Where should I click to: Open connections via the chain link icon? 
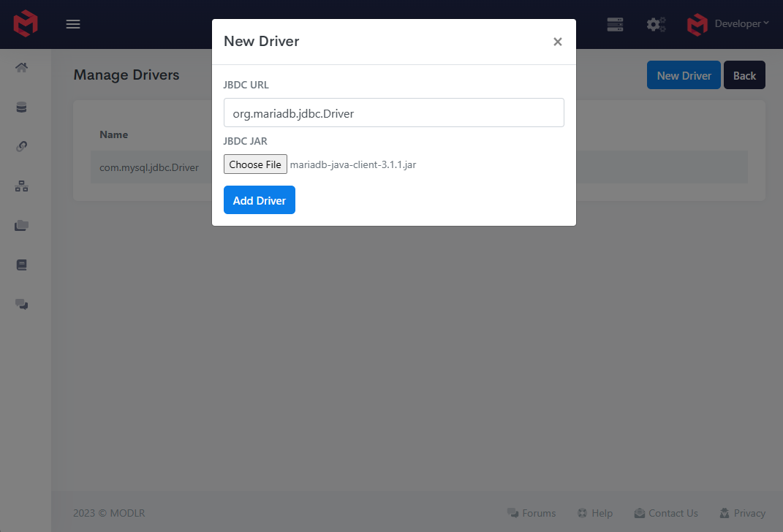coord(21,146)
